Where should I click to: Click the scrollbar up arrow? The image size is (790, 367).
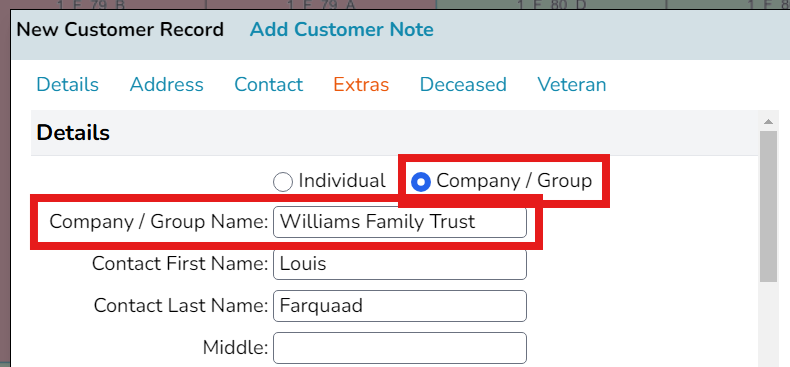pos(768,121)
